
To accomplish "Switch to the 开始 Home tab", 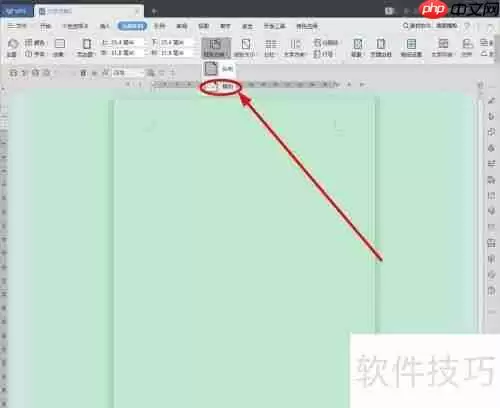I will (x=46, y=26).
